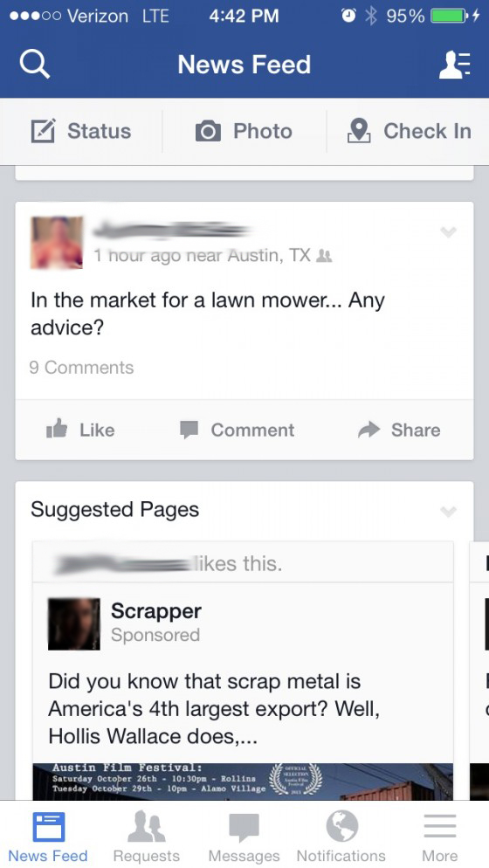
Task: Tap the Photo camera icon
Action: [208, 132]
